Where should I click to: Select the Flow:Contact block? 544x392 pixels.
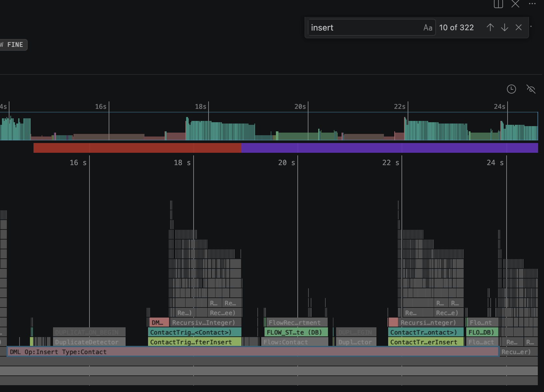click(x=295, y=342)
